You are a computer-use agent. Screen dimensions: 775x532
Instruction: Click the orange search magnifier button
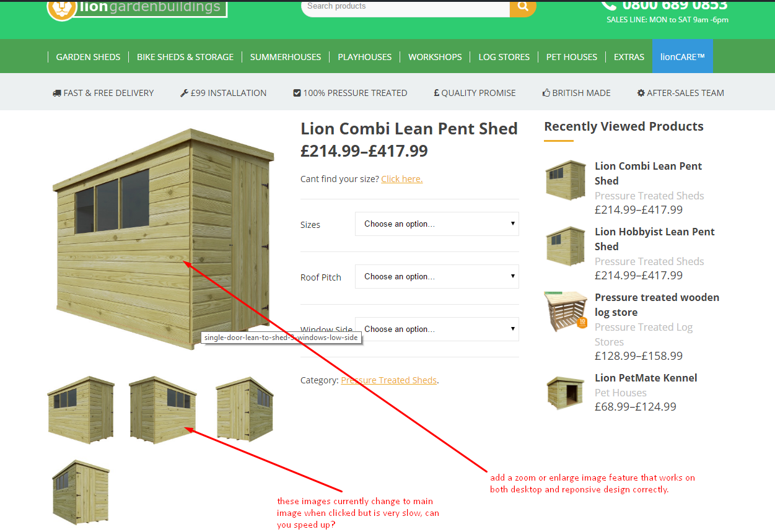(x=523, y=7)
